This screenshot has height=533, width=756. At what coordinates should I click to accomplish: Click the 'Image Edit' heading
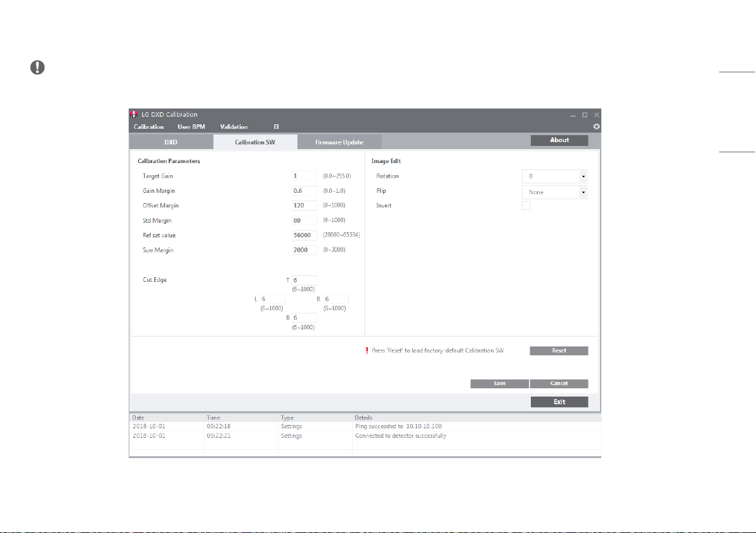tap(386, 161)
